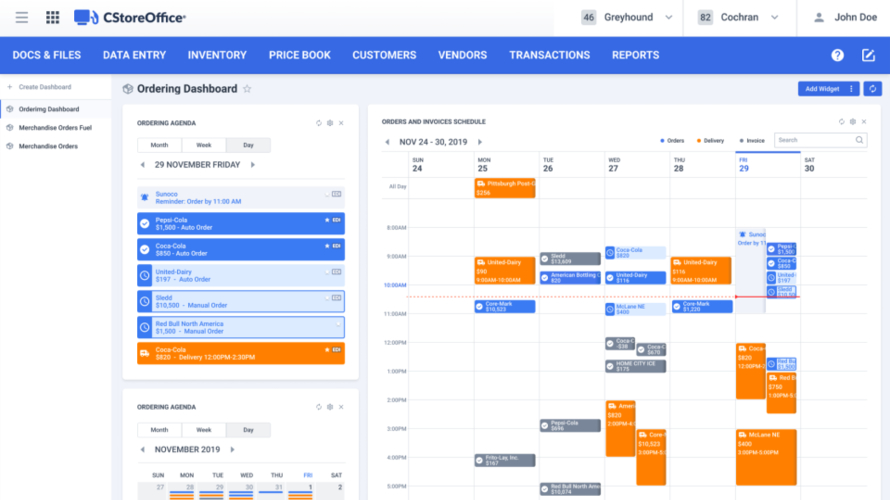This screenshot has width=890, height=500.
Task: Go to previous day in agenda
Action: tap(142, 165)
